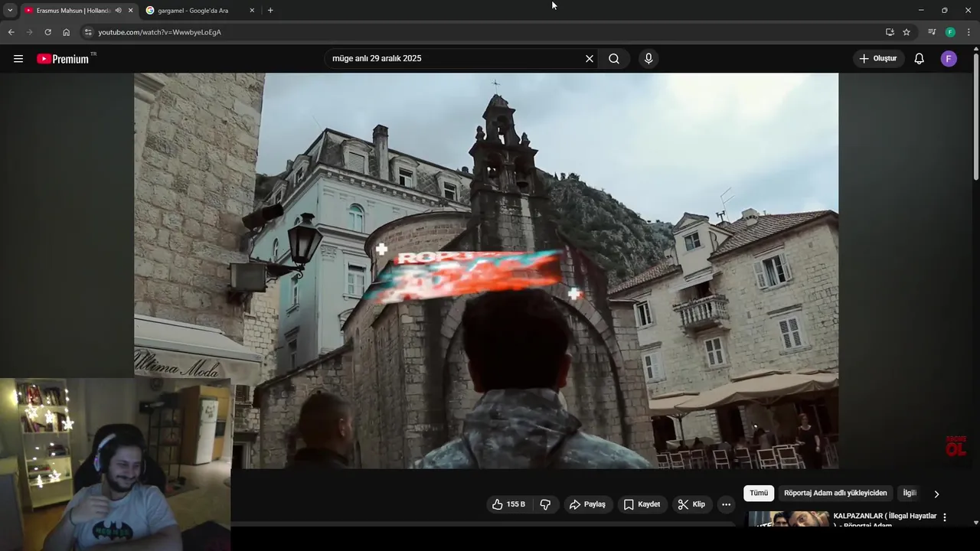980x551 pixels.
Task: Select Röportaj Adam adlı yükleyiciden chip
Action: 835,494
